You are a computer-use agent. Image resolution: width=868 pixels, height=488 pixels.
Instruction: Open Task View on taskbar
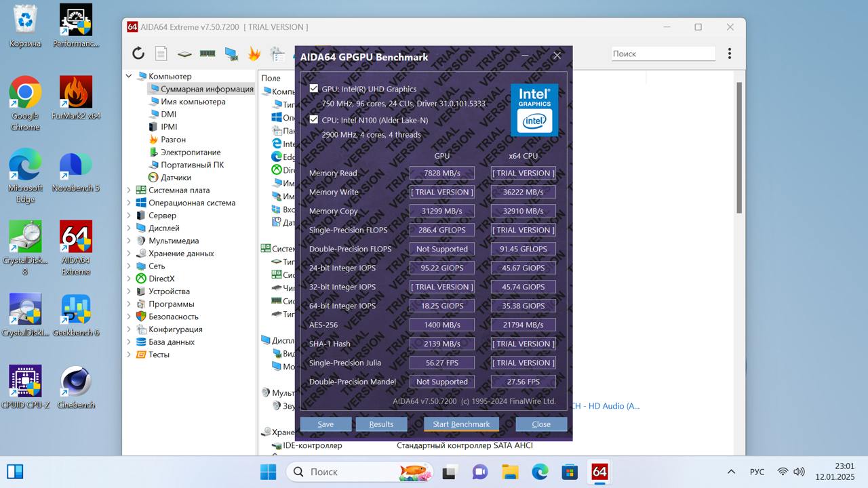[450, 472]
